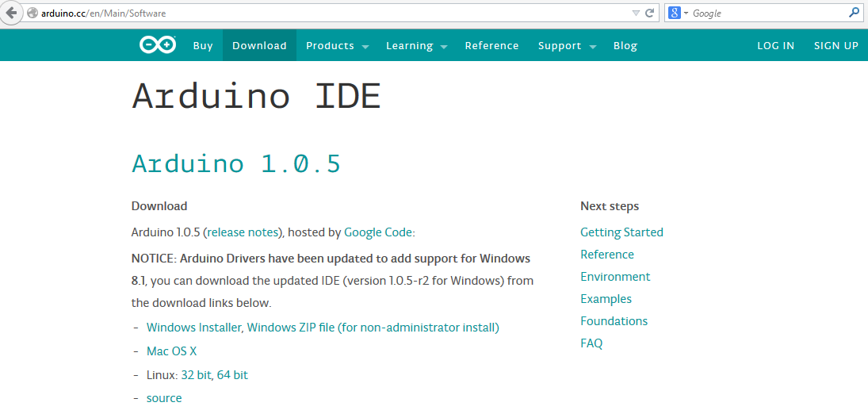Open the Reference navigation item
The height and width of the screenshot is (414, 868).
click(491, 46)
